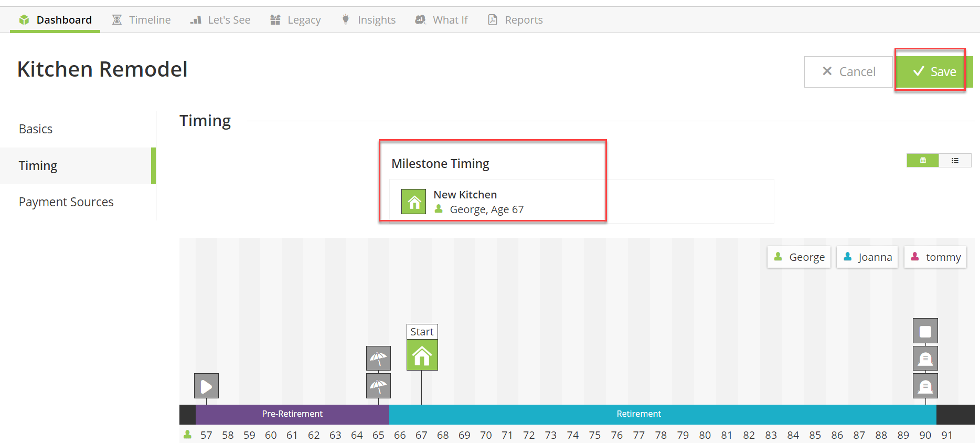Open the Let's See tab

coord(220,20)
